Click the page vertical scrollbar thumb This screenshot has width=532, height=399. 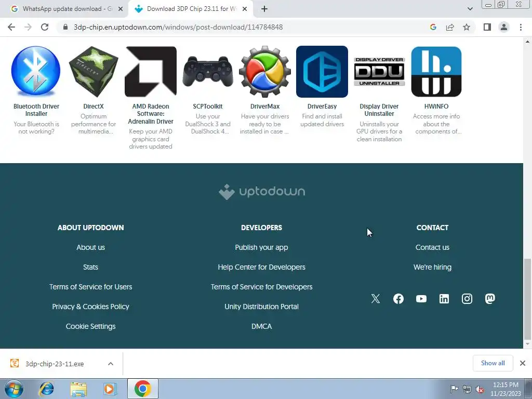tap(527, 299)
